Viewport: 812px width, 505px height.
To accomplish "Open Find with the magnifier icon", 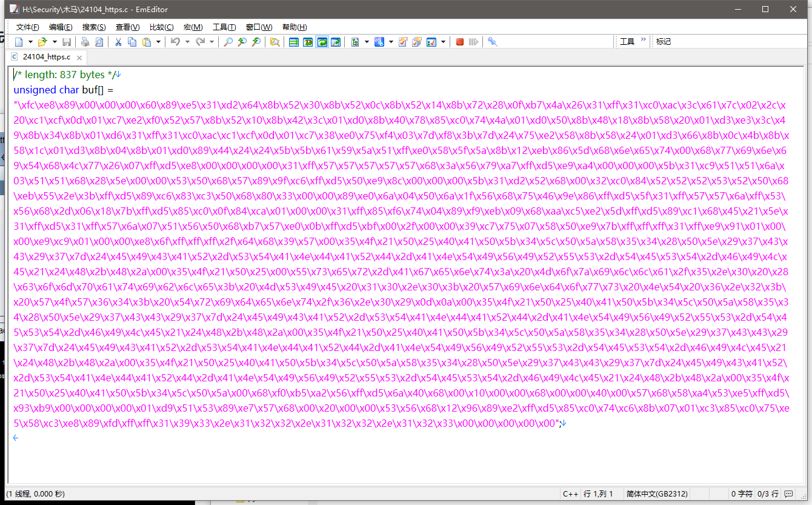I will coord(228,42).
